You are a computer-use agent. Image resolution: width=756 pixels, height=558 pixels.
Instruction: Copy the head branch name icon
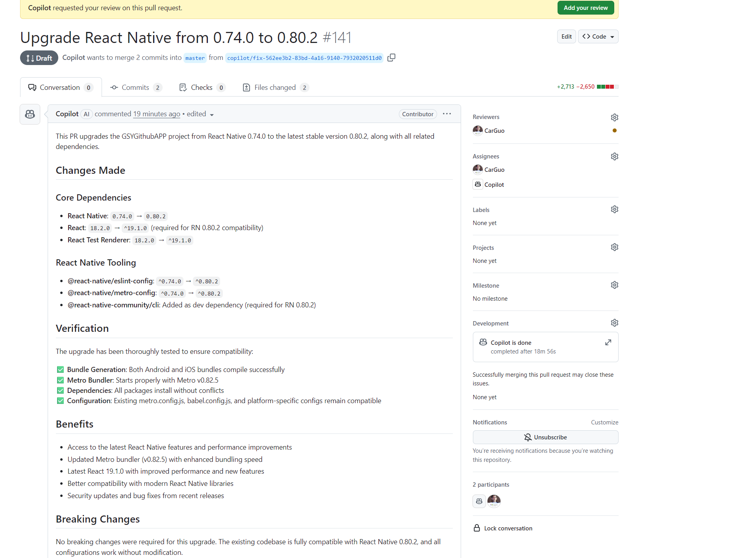391,58
